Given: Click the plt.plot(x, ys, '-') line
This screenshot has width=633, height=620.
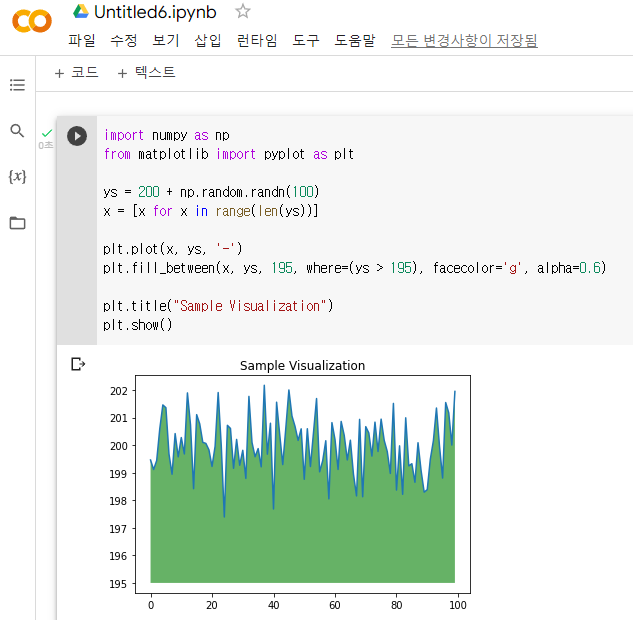Looking at the screenshot, I should point(172,249).
